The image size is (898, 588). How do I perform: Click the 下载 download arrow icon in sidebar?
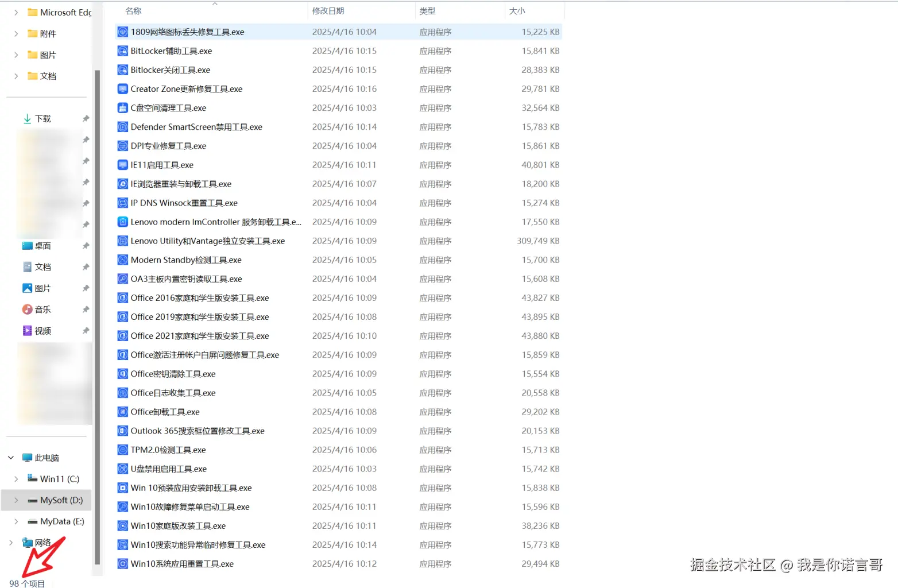[27, 119]
